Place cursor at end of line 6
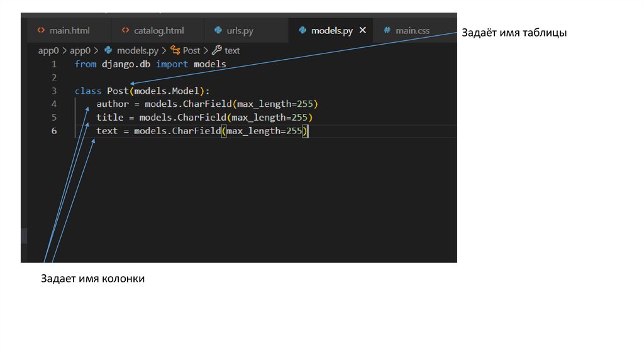The width and height of the screenshot is (644, 361). point(309,131)
